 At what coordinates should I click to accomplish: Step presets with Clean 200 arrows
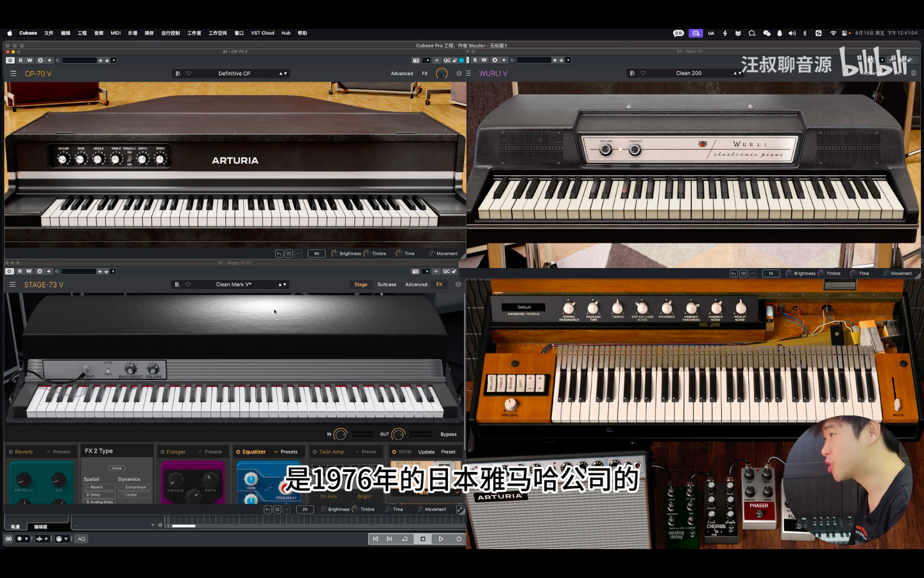point(737,73)
